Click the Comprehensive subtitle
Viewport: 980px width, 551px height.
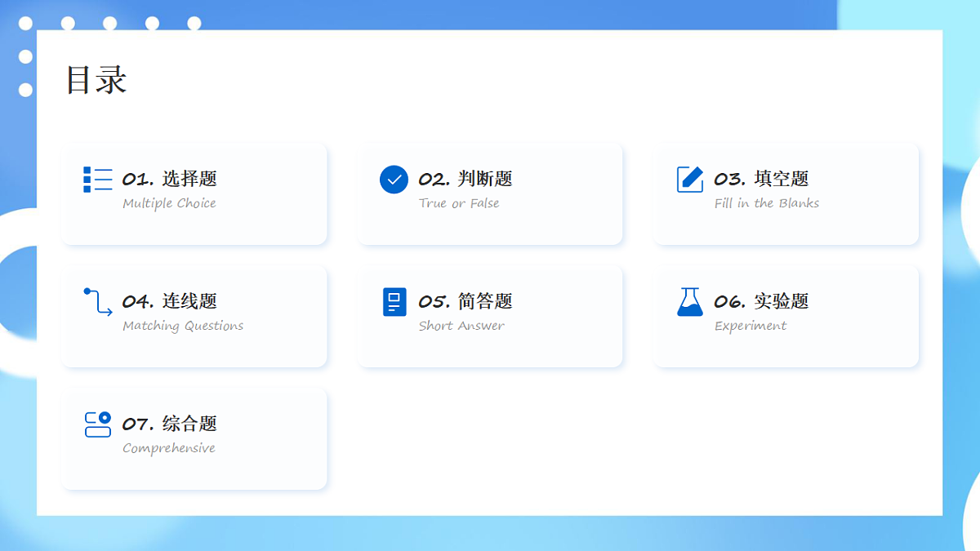point(169,448)
